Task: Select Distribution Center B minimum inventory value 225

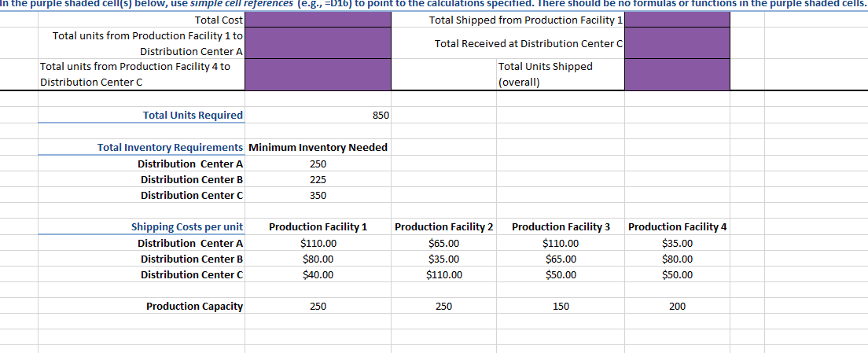Action: [318, 179]
